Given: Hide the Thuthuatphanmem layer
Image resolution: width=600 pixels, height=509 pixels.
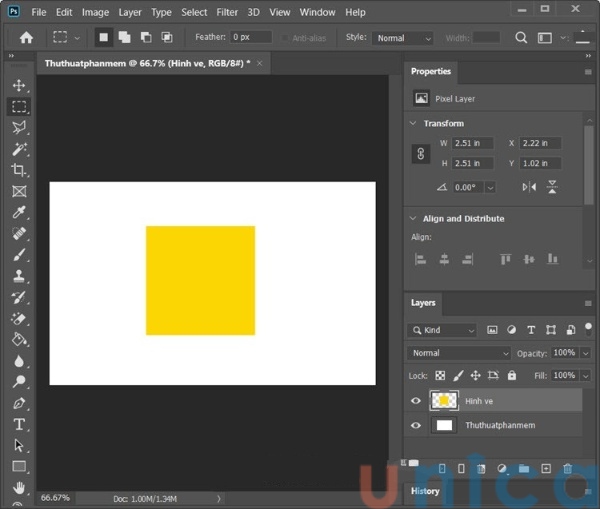Looking at the screenshot, I should coord(416,425).
